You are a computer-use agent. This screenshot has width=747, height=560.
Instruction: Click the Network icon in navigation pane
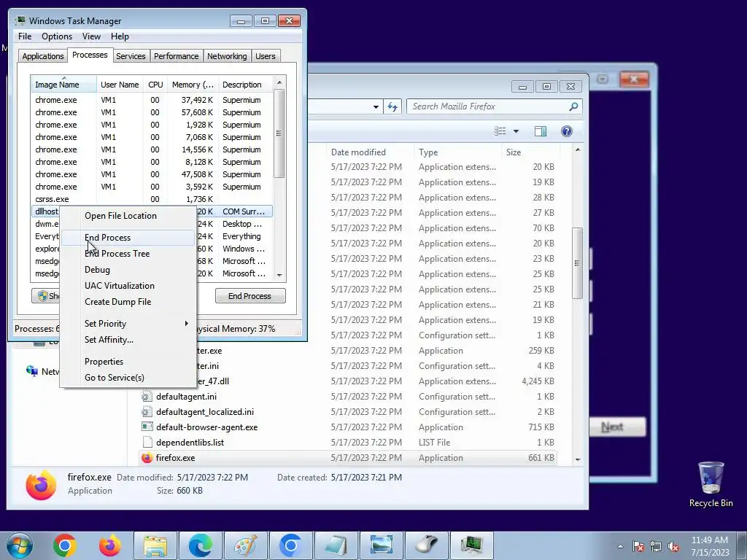[32, 371]
